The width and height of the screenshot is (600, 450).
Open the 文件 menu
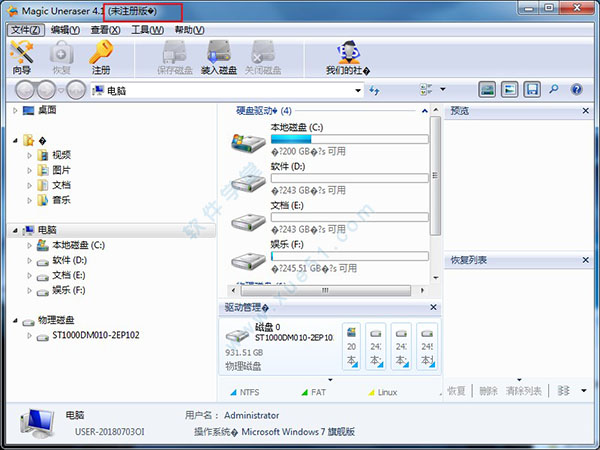pos(26,30)
